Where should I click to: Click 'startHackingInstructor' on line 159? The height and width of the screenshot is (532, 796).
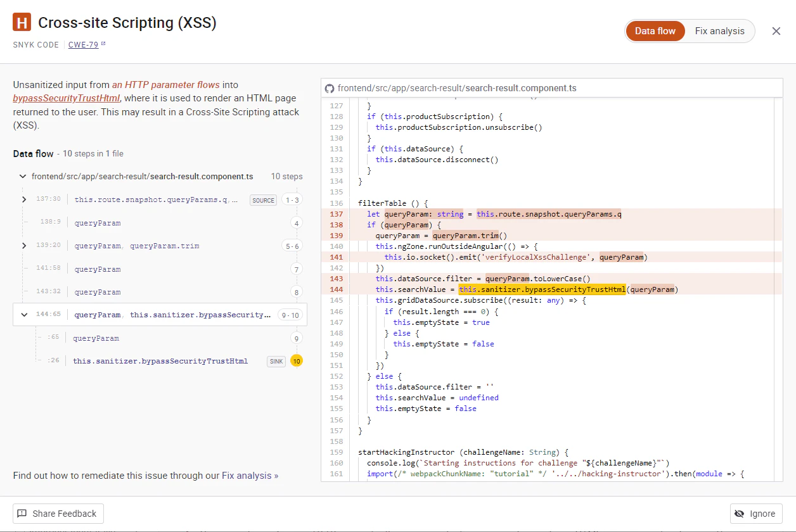click(406, 452)
